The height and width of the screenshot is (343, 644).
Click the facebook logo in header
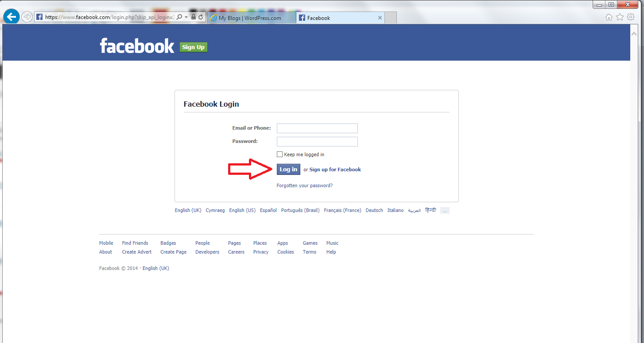[137, 46]
